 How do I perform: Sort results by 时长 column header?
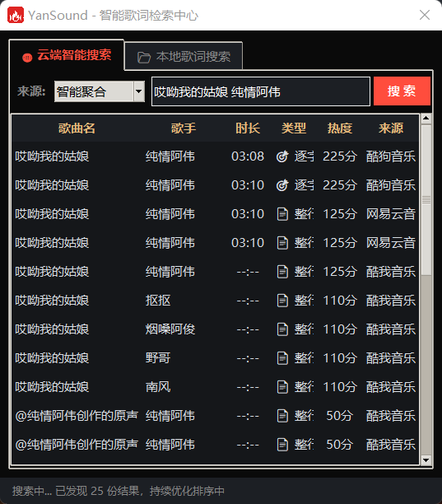click(x=248, y=128)
